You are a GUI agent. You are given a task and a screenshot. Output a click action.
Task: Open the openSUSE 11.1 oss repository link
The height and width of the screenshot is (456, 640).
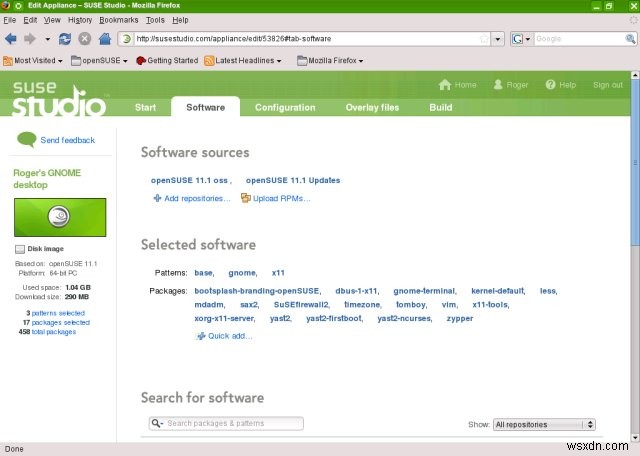(189, 180)
